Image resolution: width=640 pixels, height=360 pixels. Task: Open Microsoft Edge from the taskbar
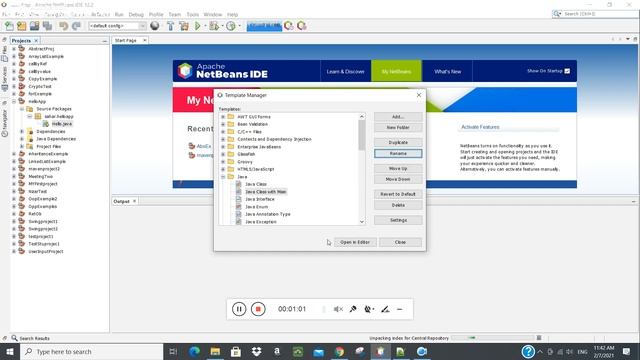click(195, 351)
